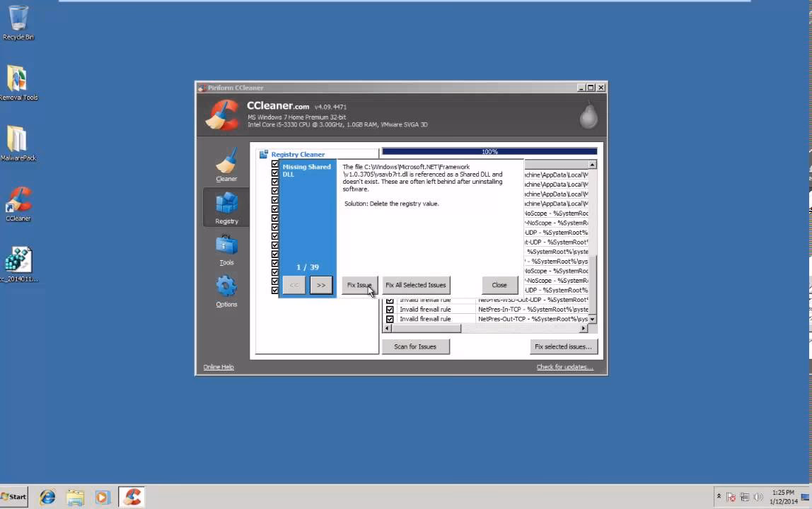Click the results list scroll down arrow
812x509 pixels.
pyautogui.click(x=593, y=320)
